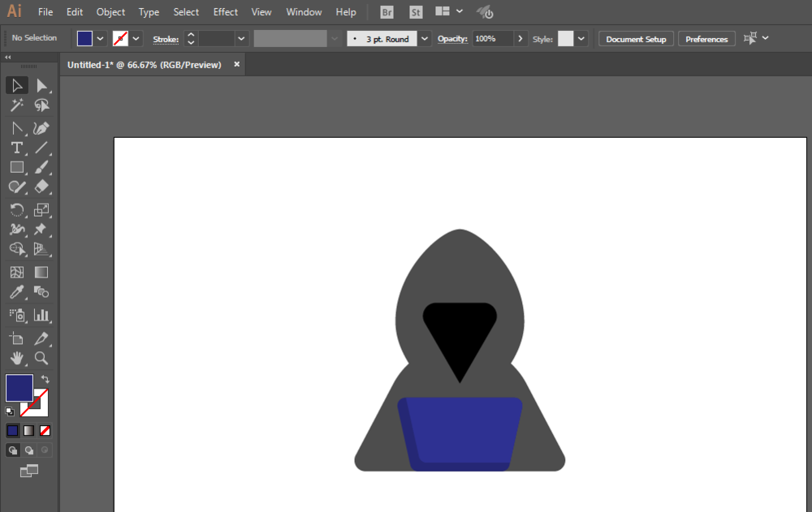The width and height of the screenshot is (812, 512).
Task: Select the Eyedropper tool
Action: point(16,292)
